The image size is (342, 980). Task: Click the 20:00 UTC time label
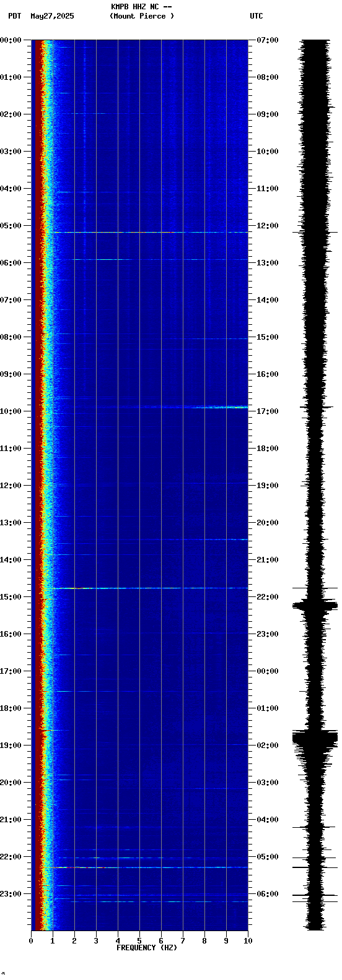click(x=267, y=523)
